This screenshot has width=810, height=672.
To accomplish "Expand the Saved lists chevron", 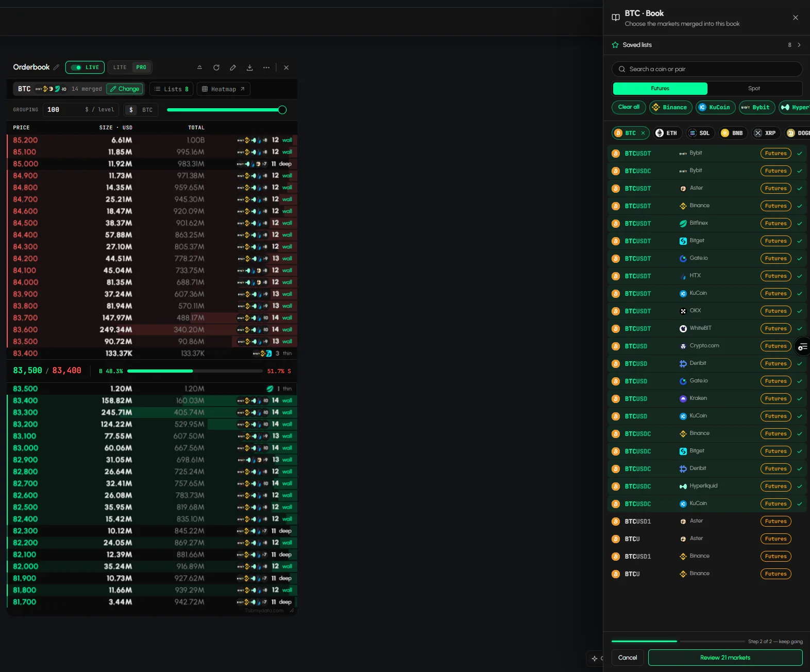I will (x=799, y=45).
